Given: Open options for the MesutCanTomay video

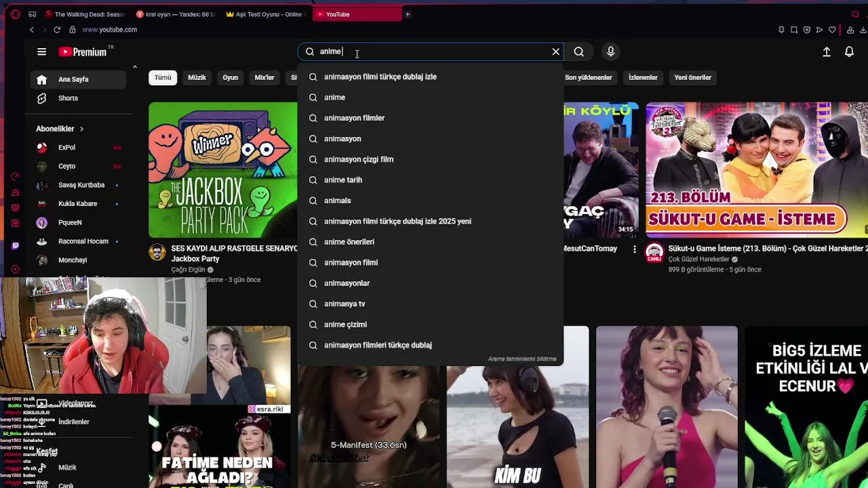Looking at the screenshot, I should 635,249.
